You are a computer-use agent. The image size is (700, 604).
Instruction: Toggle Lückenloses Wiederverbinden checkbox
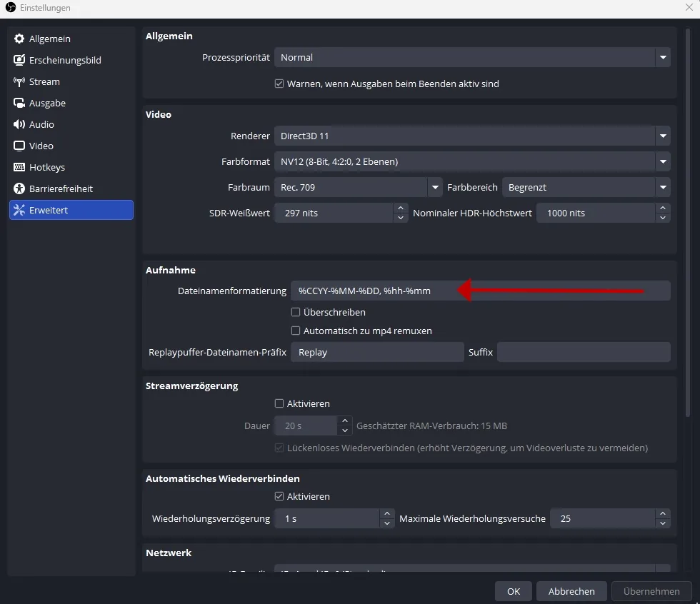[x=279, y=448]
